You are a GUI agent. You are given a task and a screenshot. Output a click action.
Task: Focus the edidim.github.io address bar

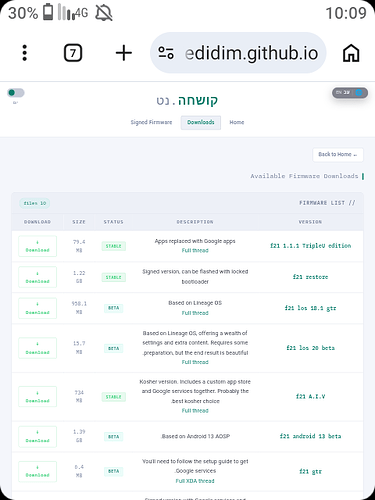(238, 53)
